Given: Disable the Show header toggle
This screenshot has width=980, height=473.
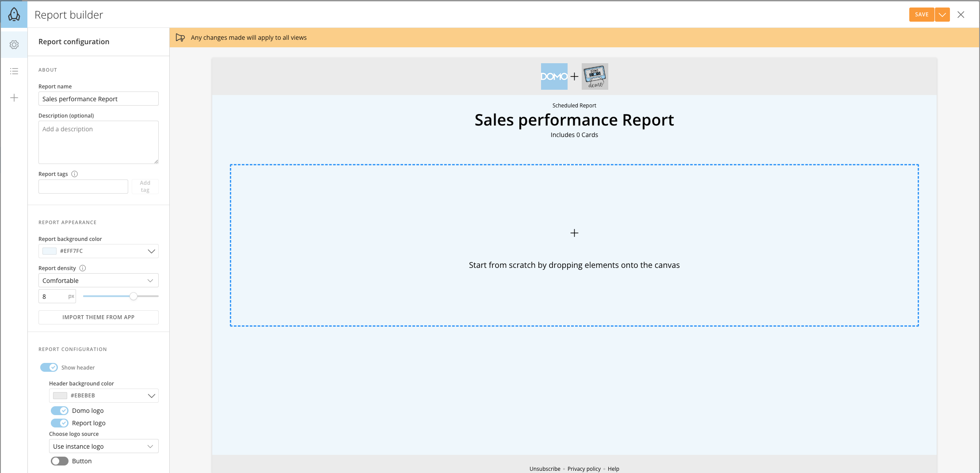Looking at the screenshot, I should point(49,367).
